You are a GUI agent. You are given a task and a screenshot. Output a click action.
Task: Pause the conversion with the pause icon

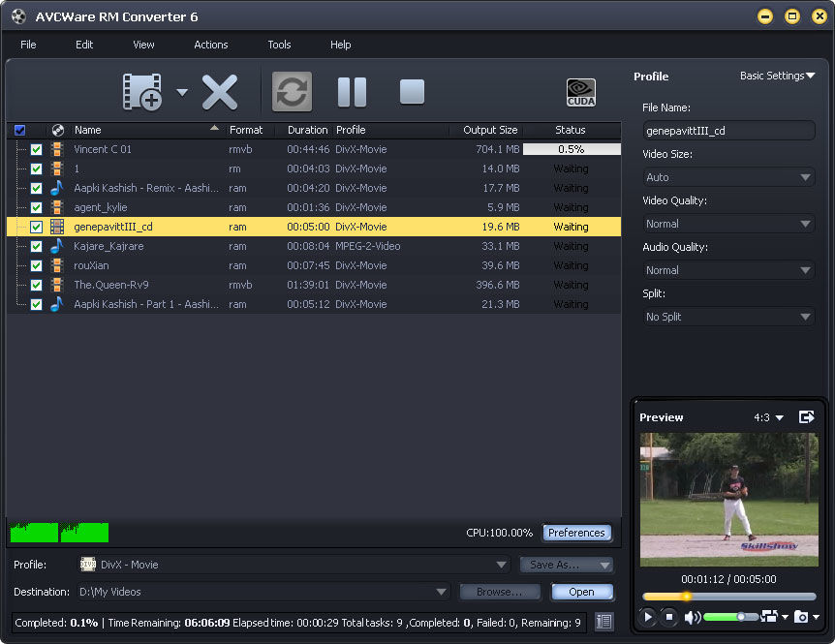click(x=352, y=92)
